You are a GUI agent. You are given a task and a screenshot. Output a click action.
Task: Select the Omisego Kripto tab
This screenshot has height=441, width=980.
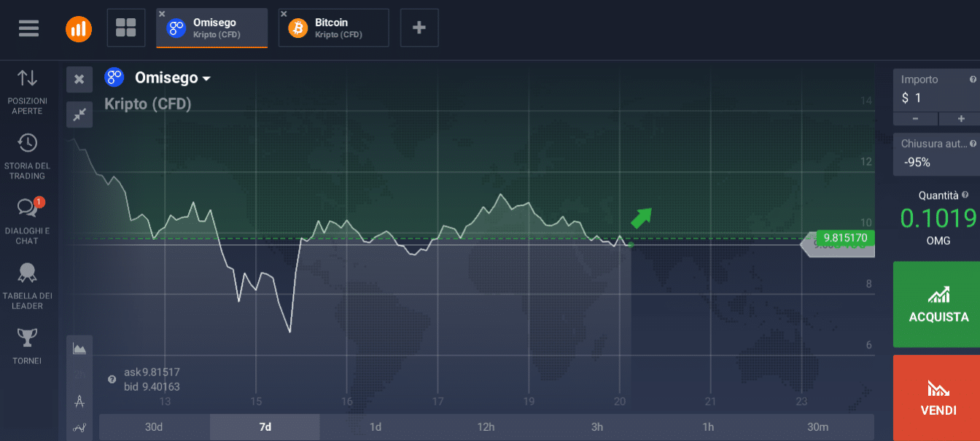pyautogui.click(x=212, y=28)
